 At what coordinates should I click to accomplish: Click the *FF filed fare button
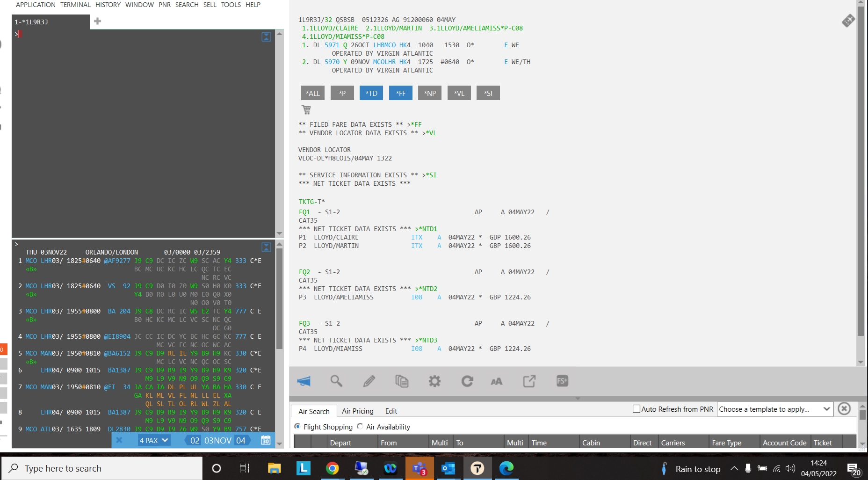[401, 93]
